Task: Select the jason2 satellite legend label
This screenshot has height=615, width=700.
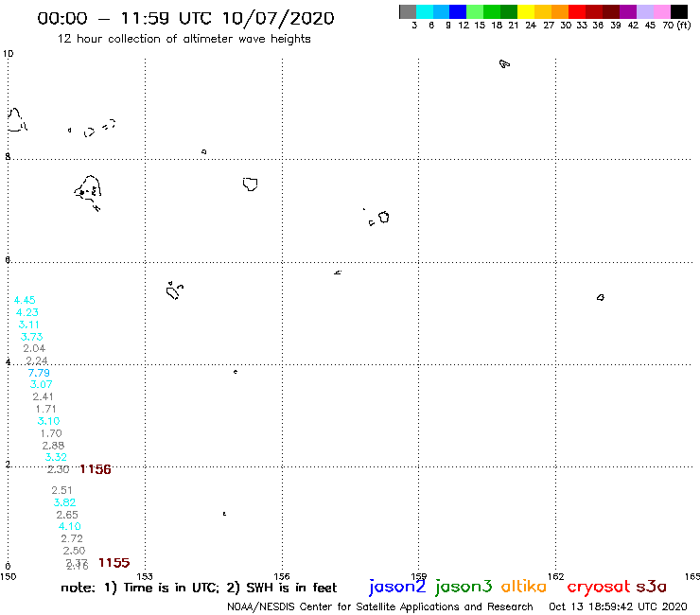Action: tap(397, 587)
